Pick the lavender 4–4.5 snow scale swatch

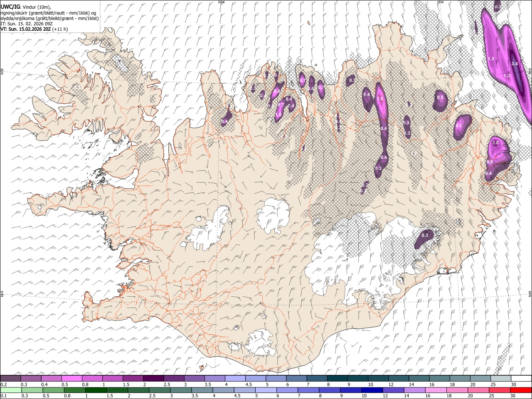pos(235,379)
